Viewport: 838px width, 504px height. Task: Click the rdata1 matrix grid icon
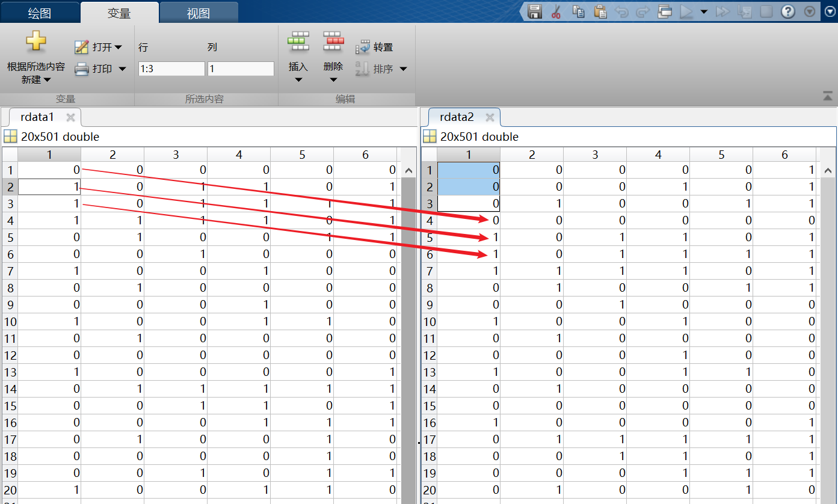tap(10, 137)
